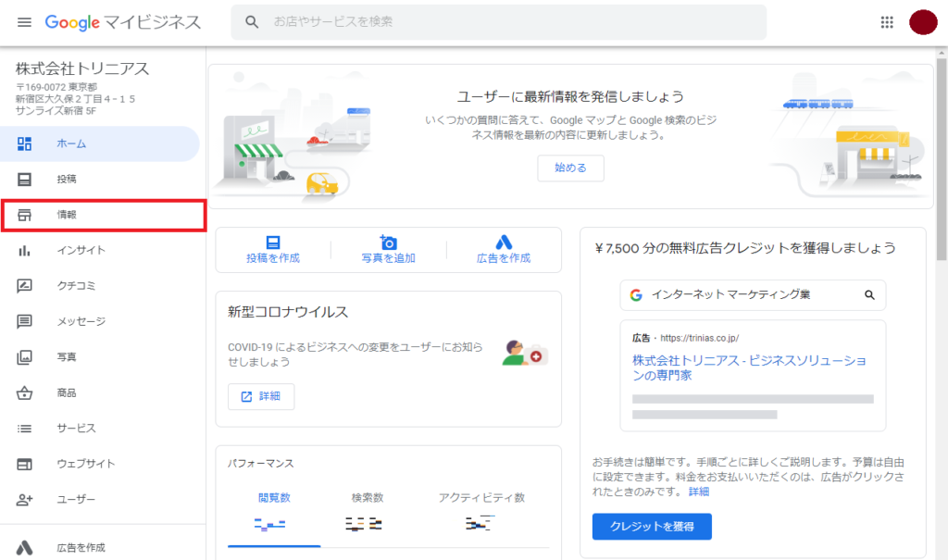Select the ユーザー add person icon
The image size is (948, 560).
pos(24,500)
